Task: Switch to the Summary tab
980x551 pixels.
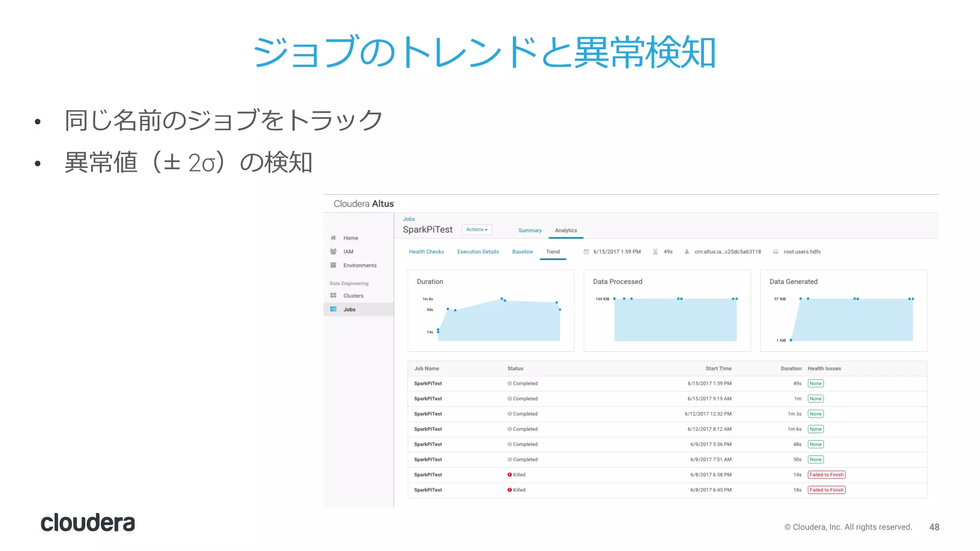Action: point(530,231)
